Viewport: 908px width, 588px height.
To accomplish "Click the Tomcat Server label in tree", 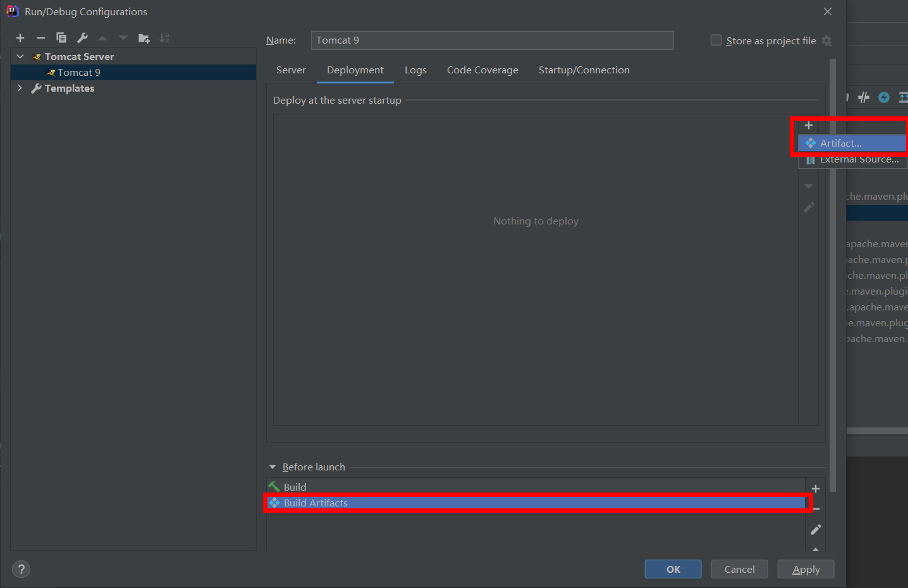I will (x=80, y=57).
